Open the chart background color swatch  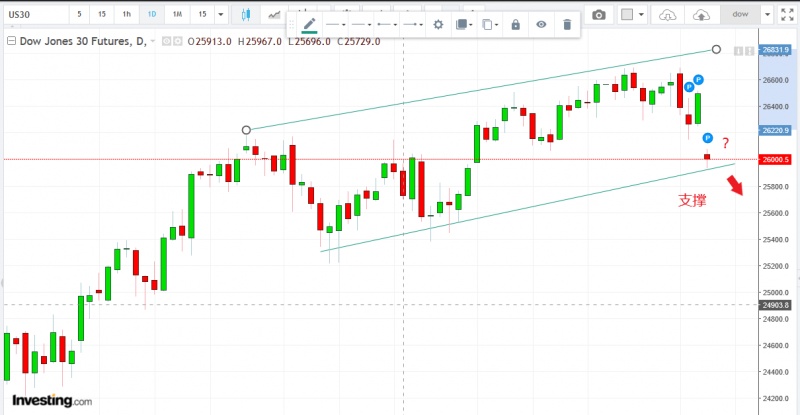coord(627,15)
